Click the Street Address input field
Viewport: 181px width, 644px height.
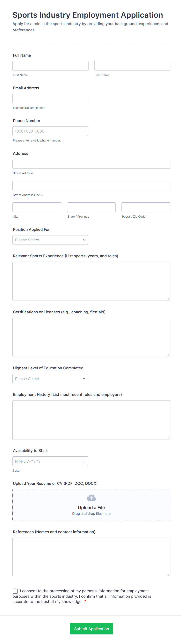91,164
